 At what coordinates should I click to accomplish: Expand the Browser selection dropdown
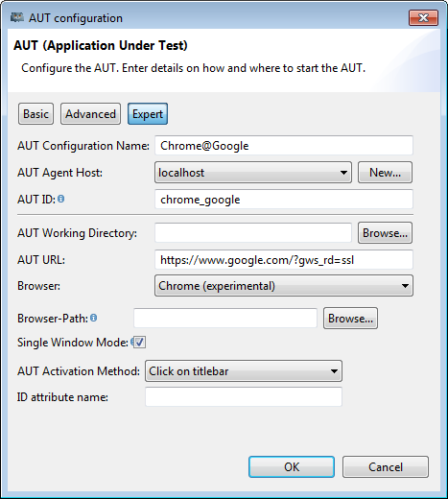point(284,286)
